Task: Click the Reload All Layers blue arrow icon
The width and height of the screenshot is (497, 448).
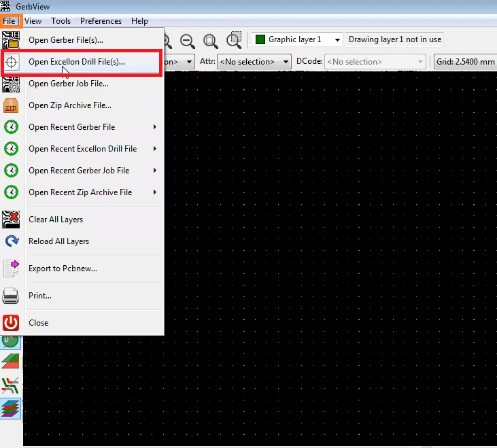Action: pyautogui.click(x=12, y=241)
